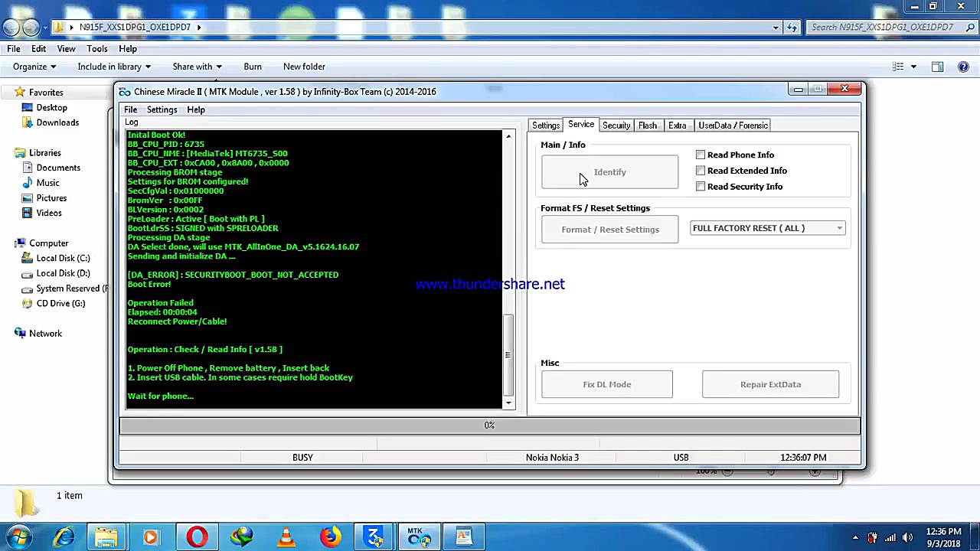The height and width of the screenshot is (551, 980).
Task: Select Downloads in Explorer sidebar
Action: 57,122
